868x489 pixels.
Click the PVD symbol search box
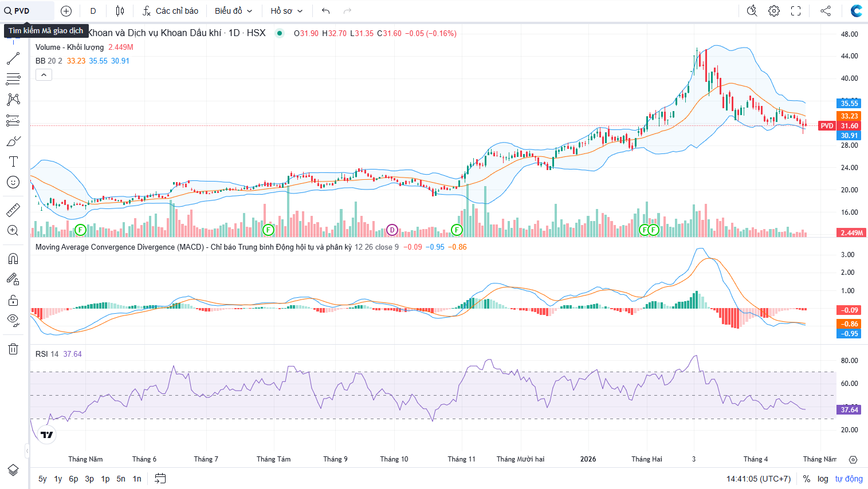tap(28, 11)
